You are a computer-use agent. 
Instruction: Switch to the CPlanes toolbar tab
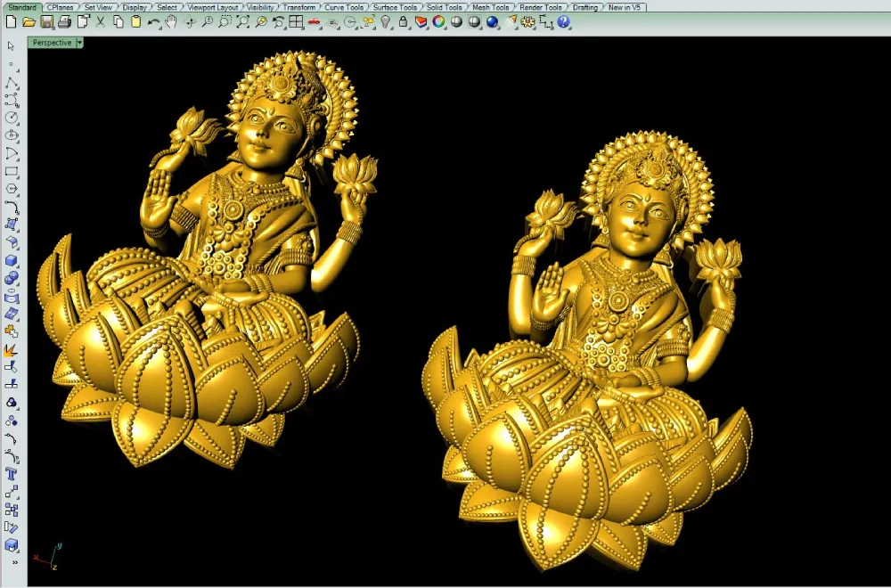(60, 7)
